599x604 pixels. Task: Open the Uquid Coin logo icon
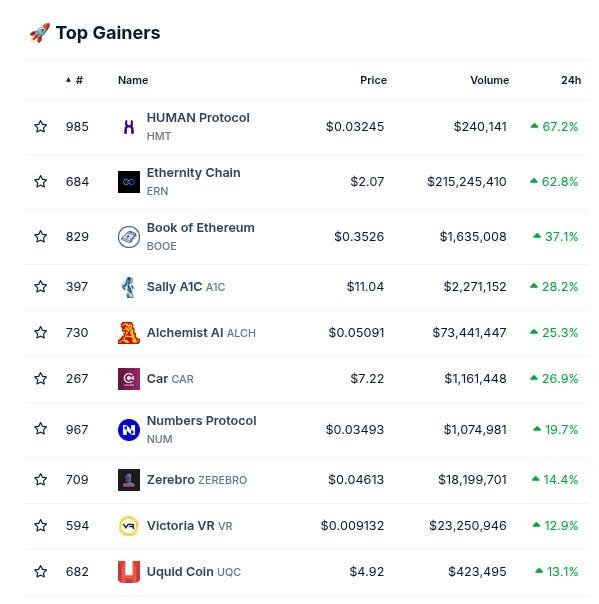pos(129,572)
